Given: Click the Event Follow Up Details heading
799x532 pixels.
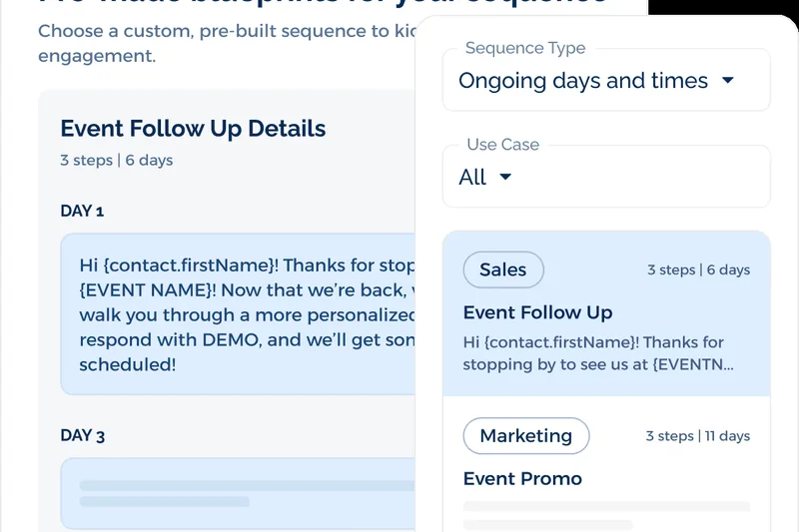Looking at the screenshot, I should pyautogui.click(x=193, y=129).
